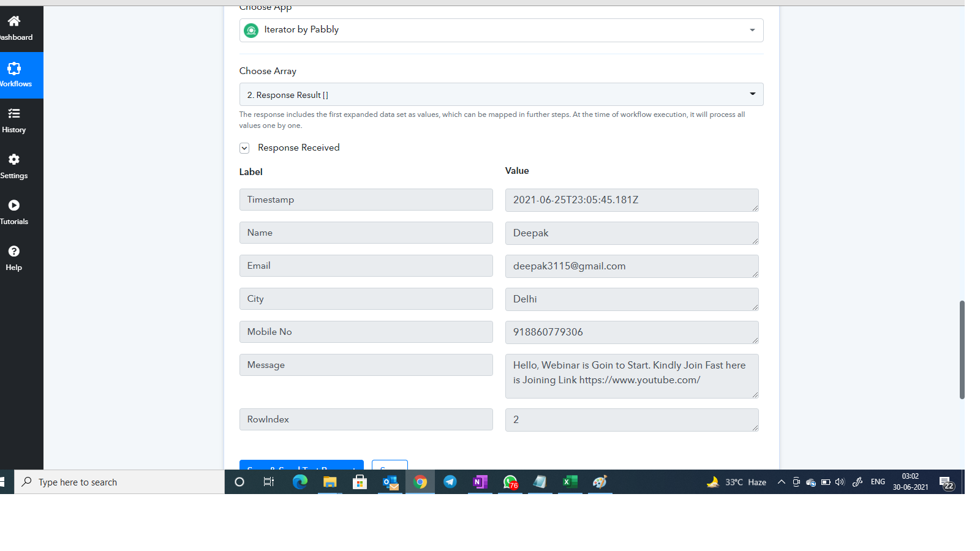Viewport: 980px width, 551px height.
Task: Open File Explorer from taskbar
Action: [330, 482]
